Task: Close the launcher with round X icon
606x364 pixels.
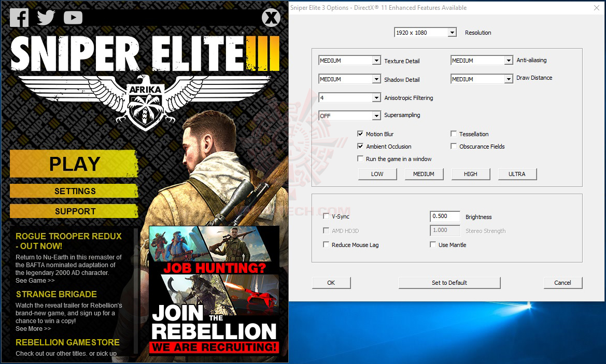Action: [271, 18]
